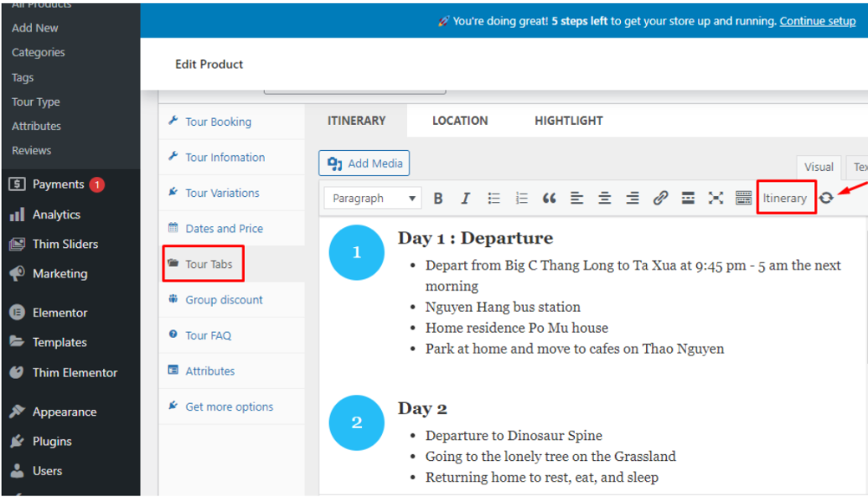The width and height of the screenshot is (868, 497).
Task: Click the Analytics bar chart icon
Action: pos(17,215)
